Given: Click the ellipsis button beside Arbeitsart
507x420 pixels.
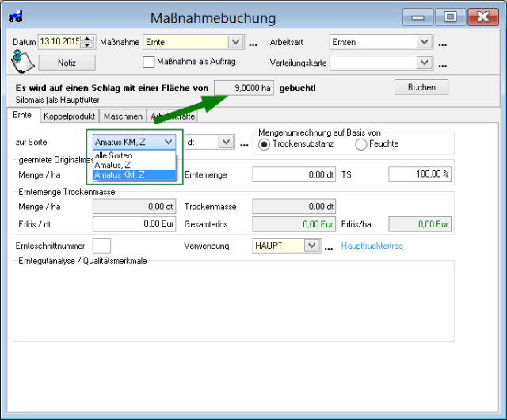Looking at the screenshot, I should 443,43.
